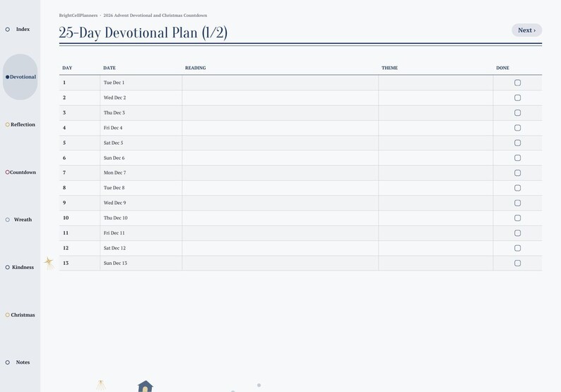Viewport: 561px width, 392px height.
Task: Check the Done box for Mon Dec 7
Action: 517,173
